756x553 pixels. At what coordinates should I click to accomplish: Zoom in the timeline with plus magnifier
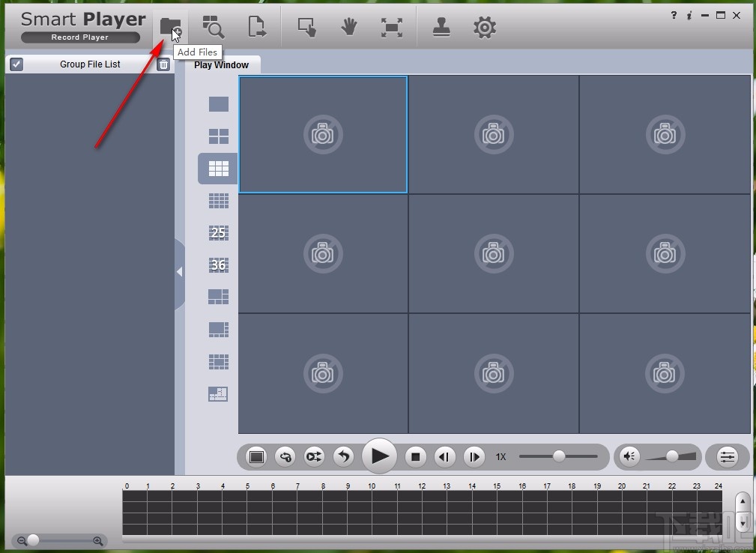pos(98,541)
